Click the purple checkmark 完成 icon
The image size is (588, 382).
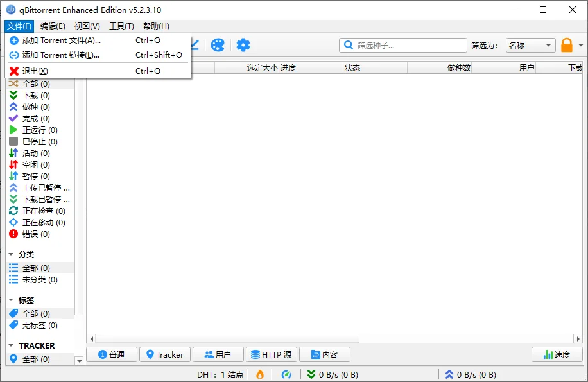pos(13,119)
